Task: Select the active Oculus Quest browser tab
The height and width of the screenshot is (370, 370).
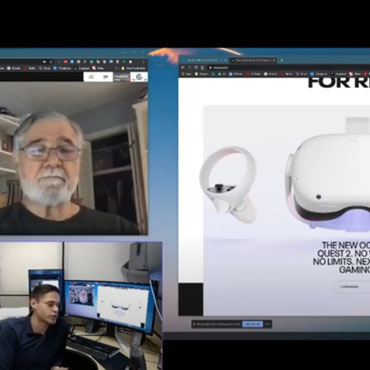Action: coord(252,60)
